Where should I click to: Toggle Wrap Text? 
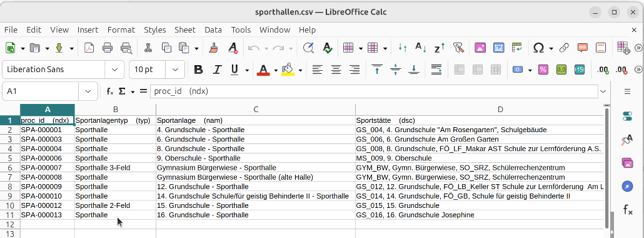click(436, 70)
